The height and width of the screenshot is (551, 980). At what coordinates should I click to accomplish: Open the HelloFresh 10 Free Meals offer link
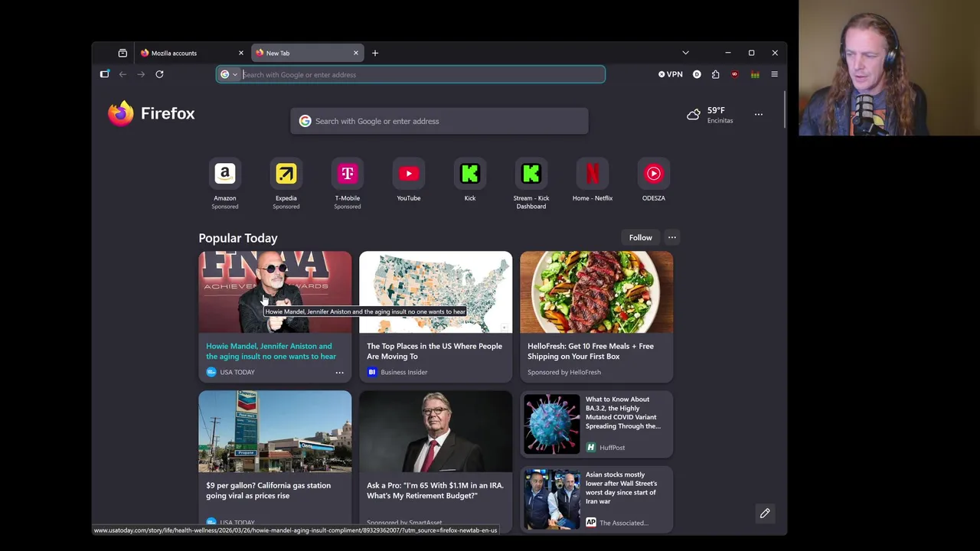point(590,351)
